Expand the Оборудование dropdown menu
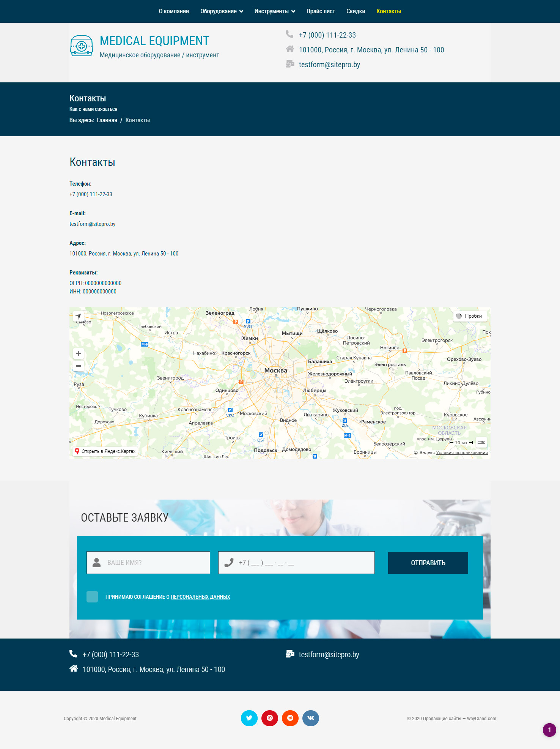Screen dimensions: 560x749 222,11
